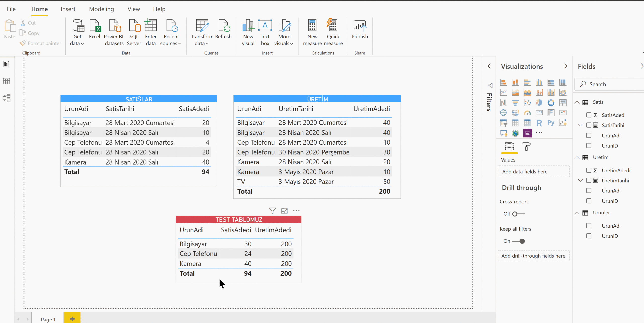Image resolution: width=644 pixels, height=323 pixels.
Task: Check the SatisTarihi field checkbox
Action: [589, 125]
